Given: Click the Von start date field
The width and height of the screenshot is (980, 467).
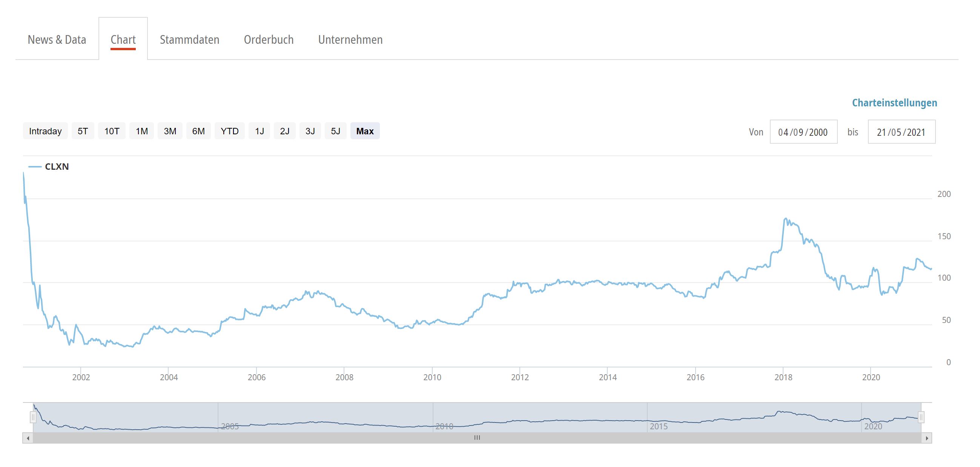Looking at the screenshot, I should pos(803,132).
